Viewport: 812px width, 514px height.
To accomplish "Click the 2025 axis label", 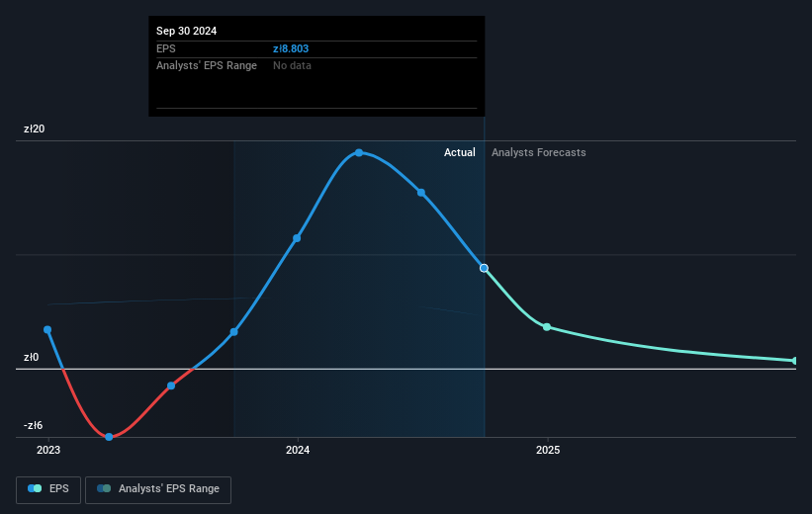I will click(x=548, y=451).
